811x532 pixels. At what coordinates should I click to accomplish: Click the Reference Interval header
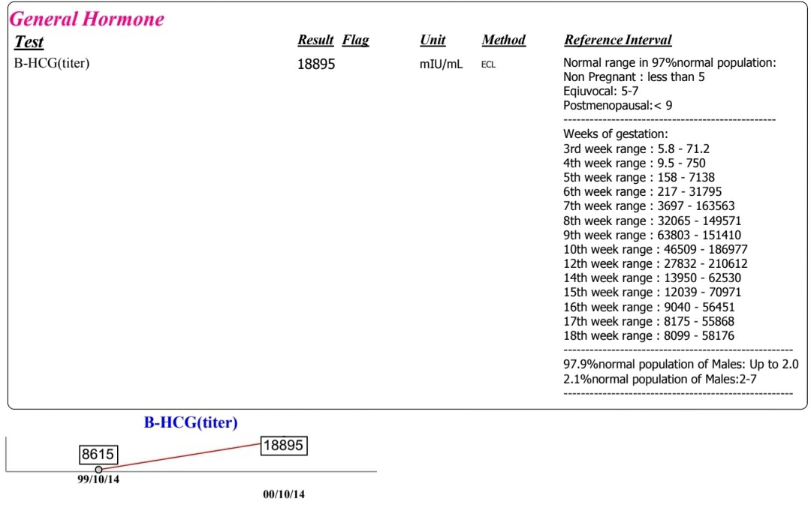(x=617, y=40)
